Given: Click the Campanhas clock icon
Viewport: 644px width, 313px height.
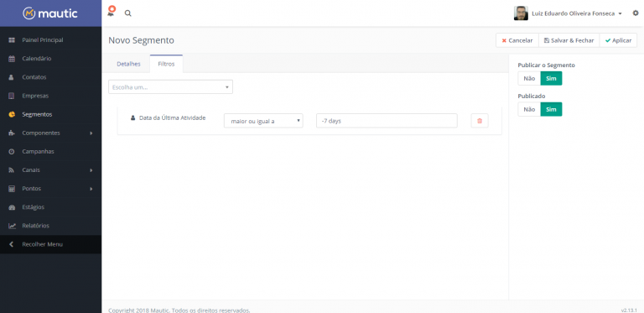Looking at the screenshot, I should point(12,152).
